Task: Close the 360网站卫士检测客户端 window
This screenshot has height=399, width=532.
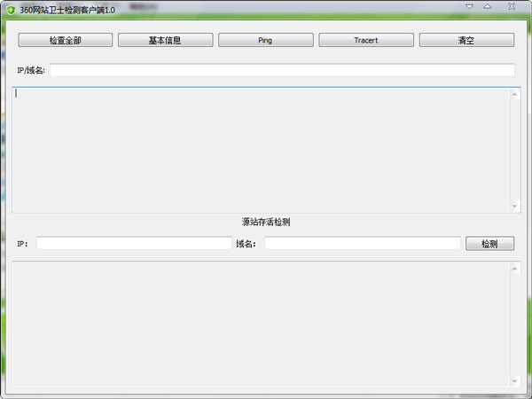Action: pyautogui.click(x=512, y=6)
